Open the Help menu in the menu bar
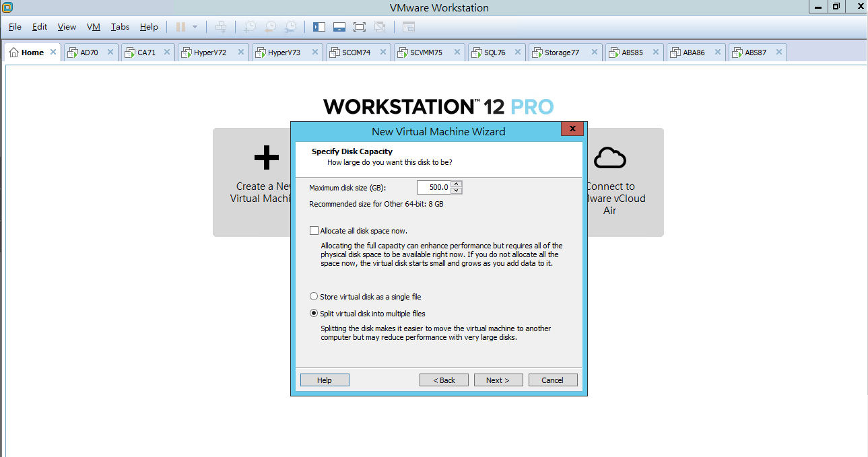The height and width of the screenshot is (457, 868). coord(149,27)
